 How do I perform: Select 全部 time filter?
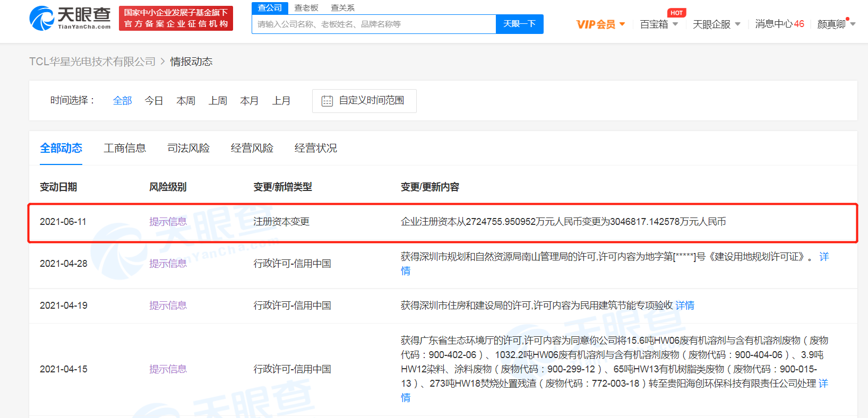click(122, 101)
